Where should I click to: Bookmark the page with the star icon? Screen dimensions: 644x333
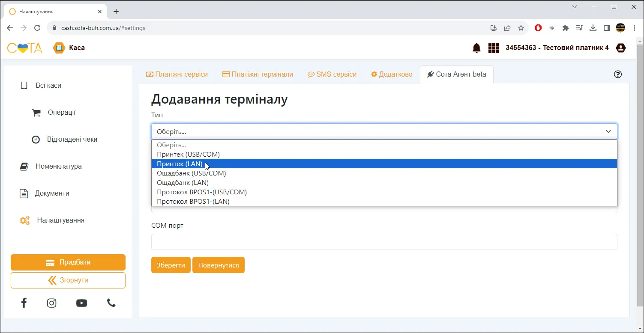pyautogui.click(x=521, y=28)
